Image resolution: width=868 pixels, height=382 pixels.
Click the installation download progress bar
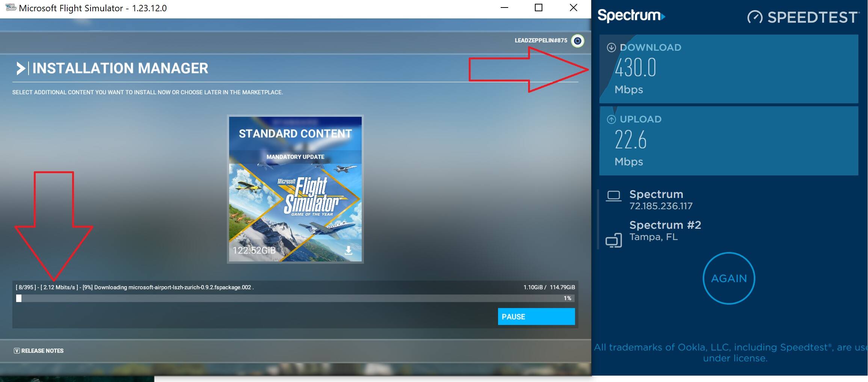(x=295, y=298)
